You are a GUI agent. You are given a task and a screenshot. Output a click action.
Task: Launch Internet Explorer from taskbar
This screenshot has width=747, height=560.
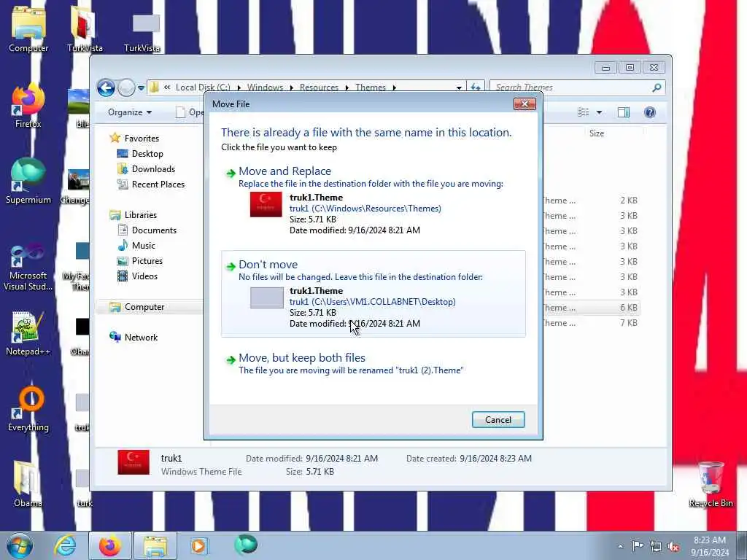coord(65,545)
